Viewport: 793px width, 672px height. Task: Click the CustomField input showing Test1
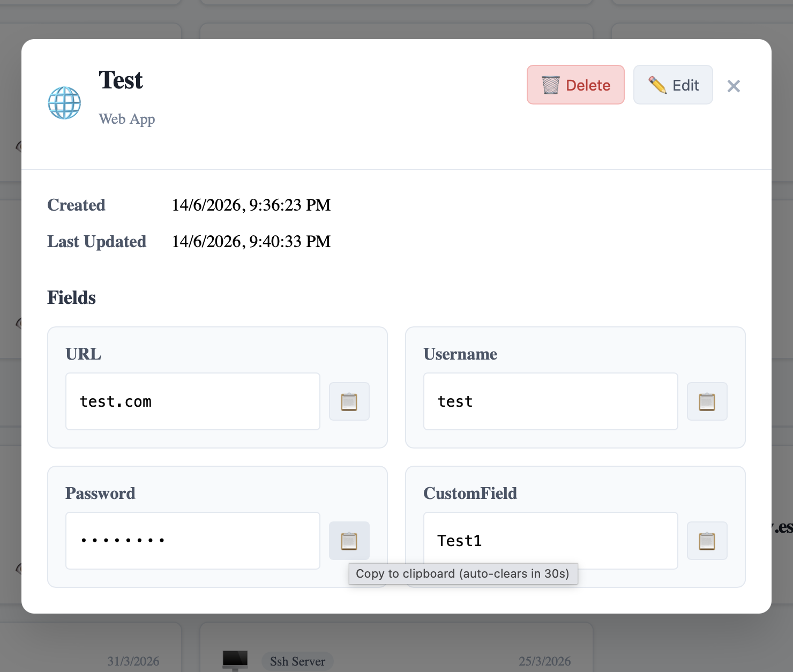click(x=551, y=541)
